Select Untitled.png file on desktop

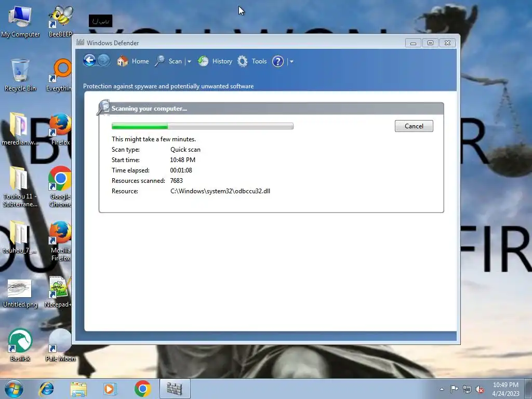coord(20,294)
